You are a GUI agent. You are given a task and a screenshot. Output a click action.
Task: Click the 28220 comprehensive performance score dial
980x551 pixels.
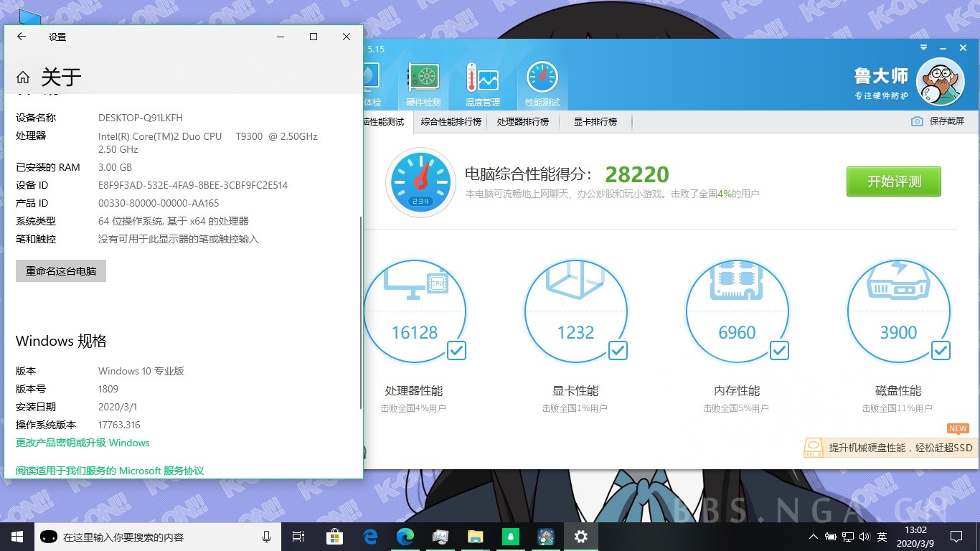420,182
